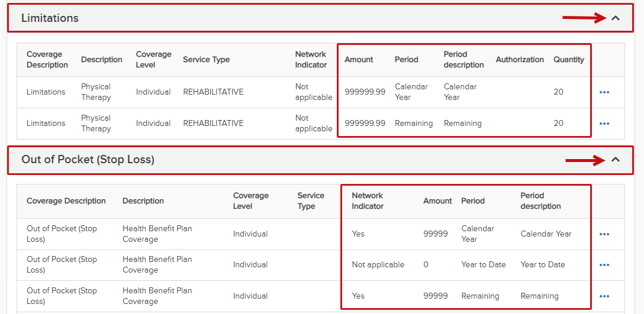Select Coverage Level header in Out of Pocket table
Image resolution: width=644 pixels, height=314 pixels.
click(250, 200)
